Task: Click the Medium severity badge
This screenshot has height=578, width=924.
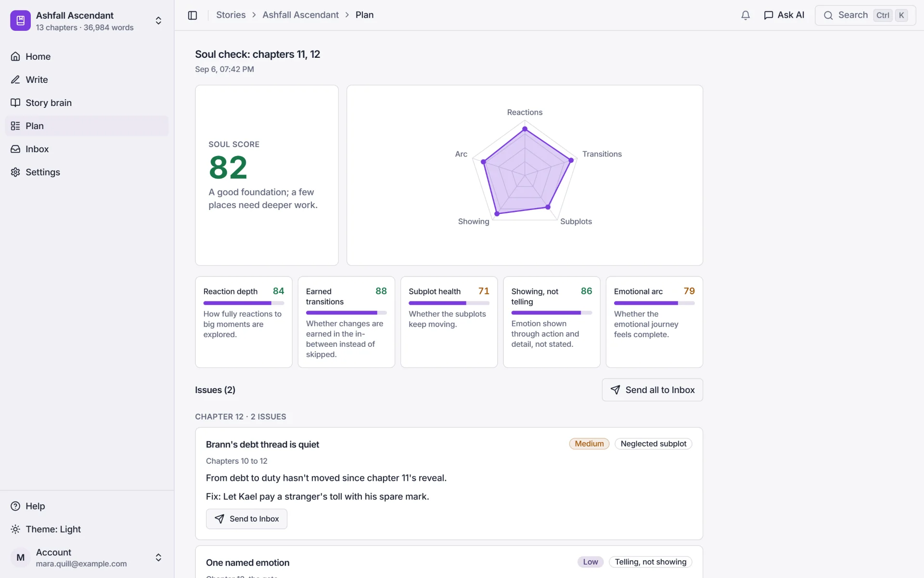Action: (589, 444)
